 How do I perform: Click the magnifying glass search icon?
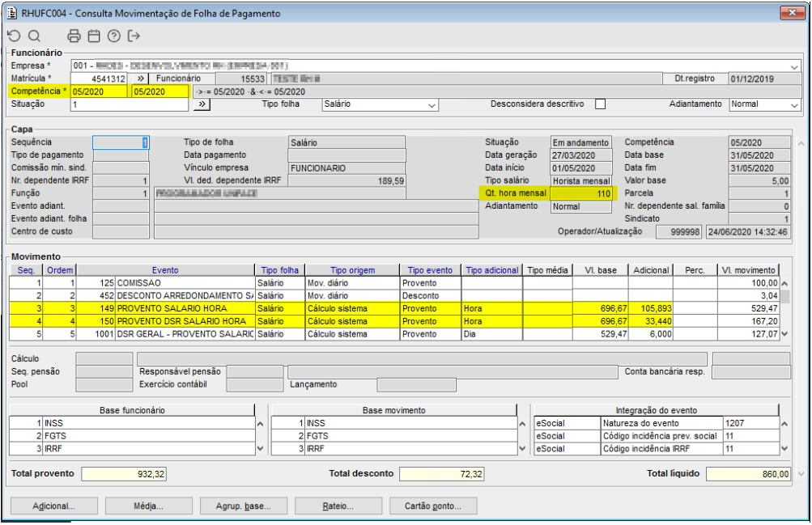click(x=34, y=36)
